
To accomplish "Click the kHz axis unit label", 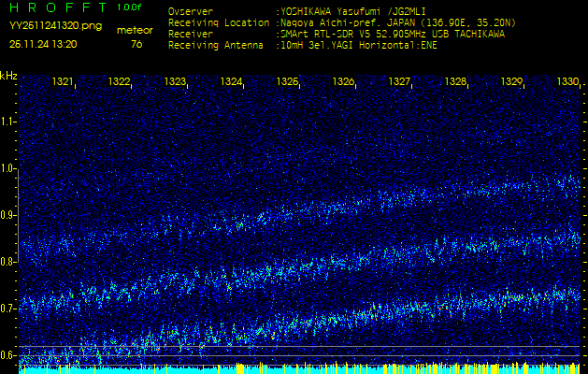I will [8, 76].
